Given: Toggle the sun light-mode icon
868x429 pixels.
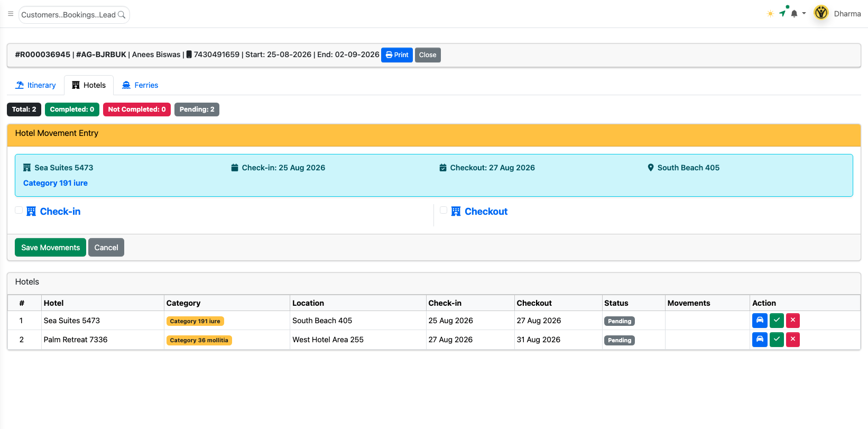Looking at the screenshot, I should [770, 14].
